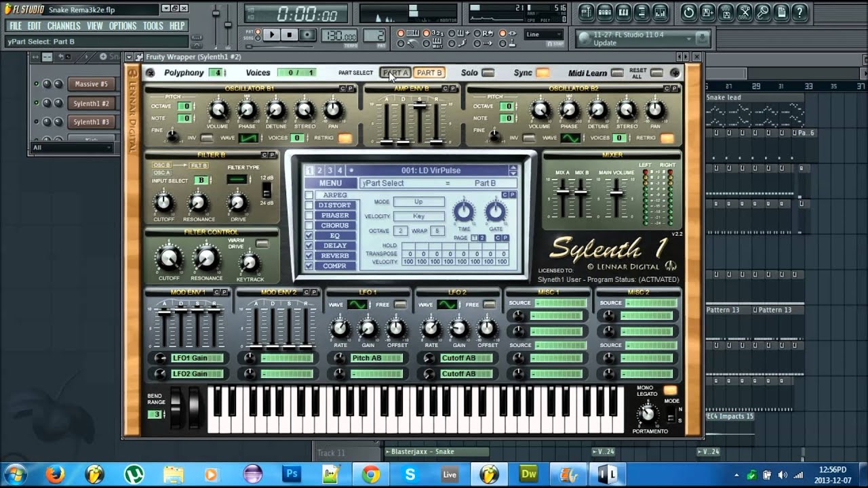Click the scissors and tools icon in the top toolbar
The width and height of the screenshot is (868, 488).
pyautogui.click(x=745, y=12)
